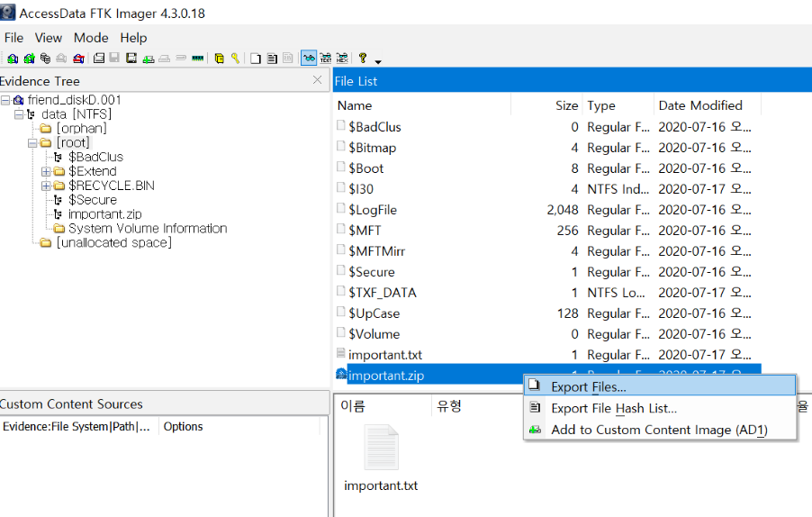Click the Capture Memory chip icon

coord(197,59)
